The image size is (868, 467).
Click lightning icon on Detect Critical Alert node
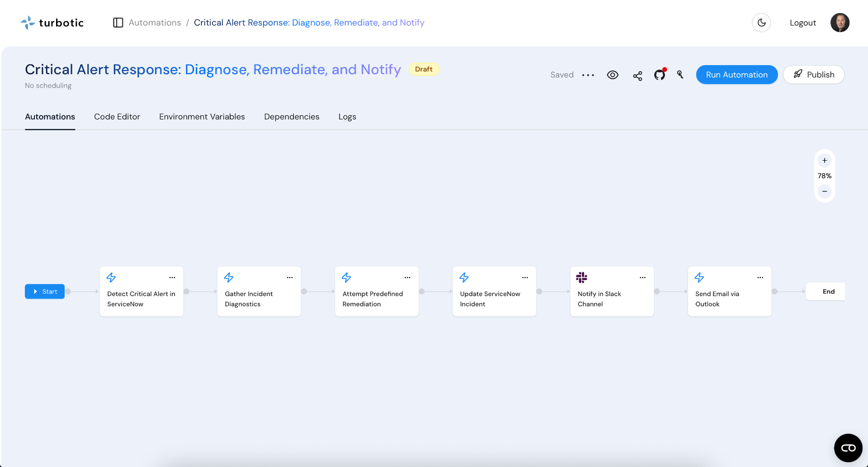111,277
